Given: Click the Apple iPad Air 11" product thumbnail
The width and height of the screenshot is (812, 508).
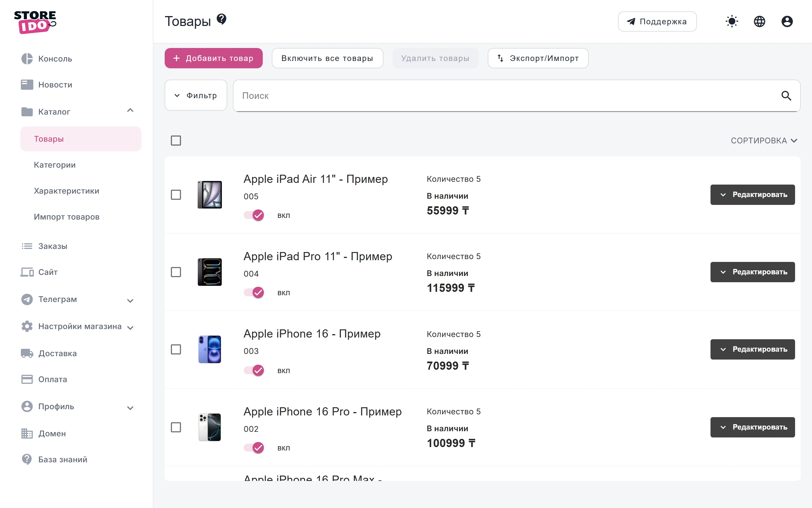Looking at the screenshot, I should (x=210, y=195).
